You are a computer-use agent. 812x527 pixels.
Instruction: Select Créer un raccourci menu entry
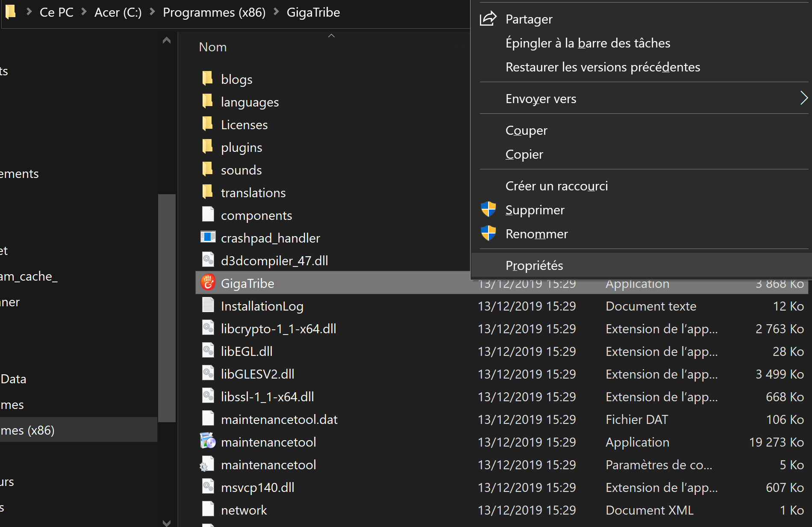[x=556, y=186]
